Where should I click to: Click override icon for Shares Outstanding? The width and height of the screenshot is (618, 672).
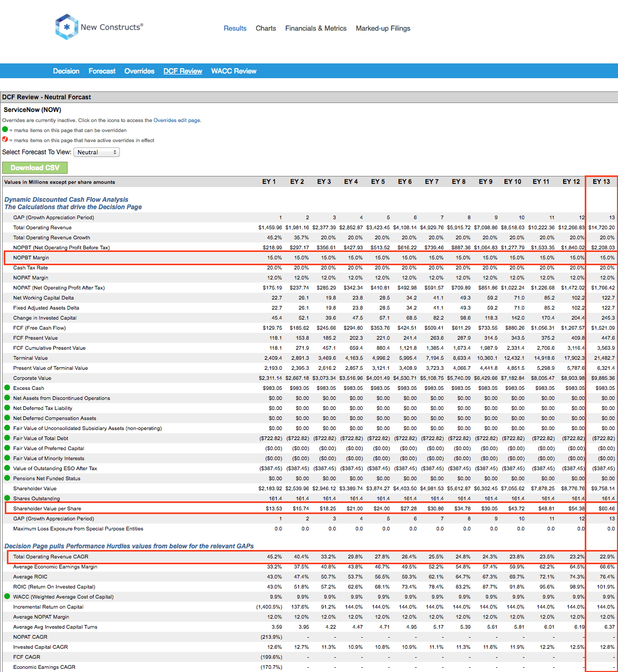[x=7, y=498]
